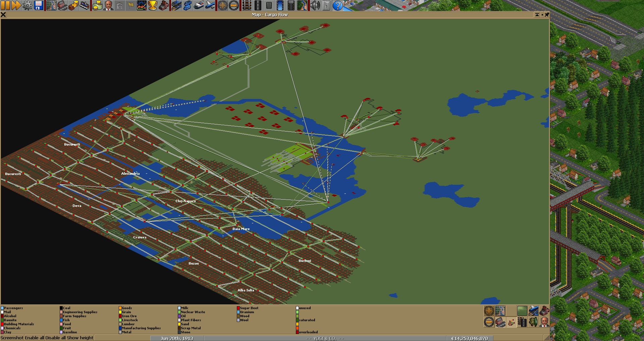Show the ship list from toolbar
Image resolution: width=644 pixels, height=341 pixels.
199,5
